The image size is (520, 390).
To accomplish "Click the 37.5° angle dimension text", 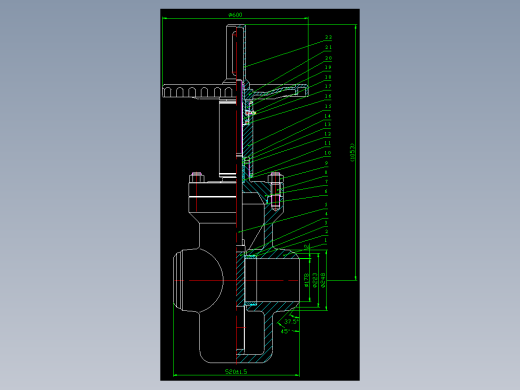I will click(292, 321).
